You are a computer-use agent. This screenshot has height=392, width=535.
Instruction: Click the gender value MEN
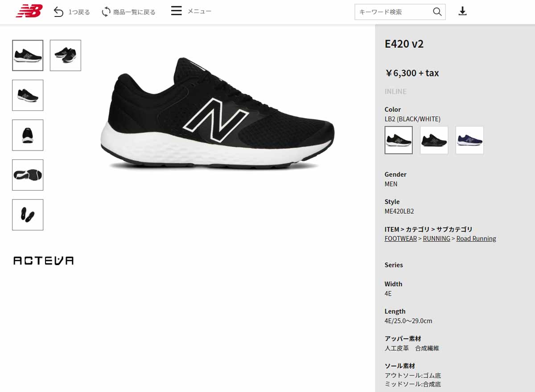(391, 184)
